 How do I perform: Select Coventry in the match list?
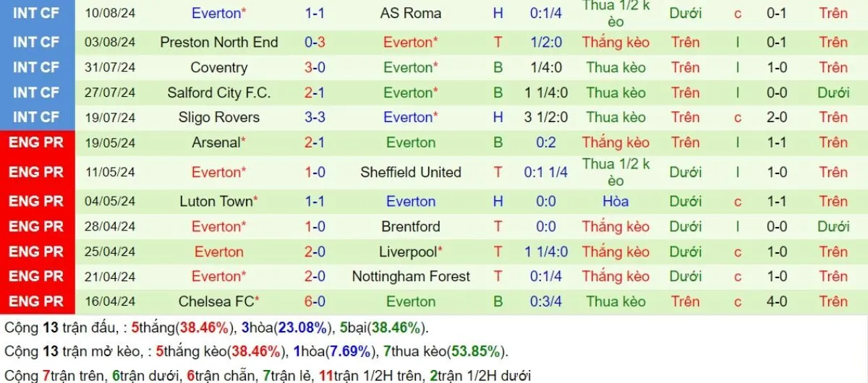point(218,68)
